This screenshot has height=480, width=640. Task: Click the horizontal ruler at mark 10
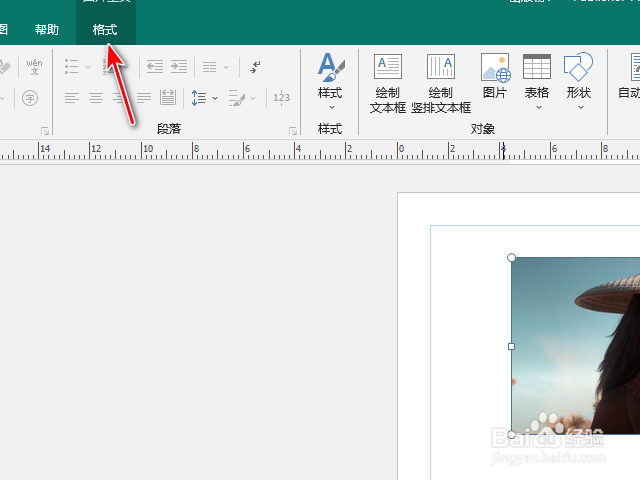148,149
